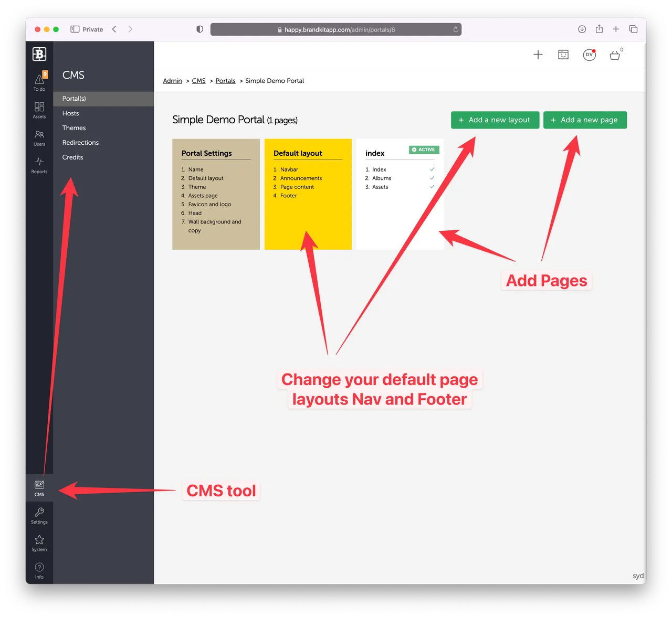The image size is (672, 618).
Task: Open the DV user avatar menu
Action: click(589, 55)
